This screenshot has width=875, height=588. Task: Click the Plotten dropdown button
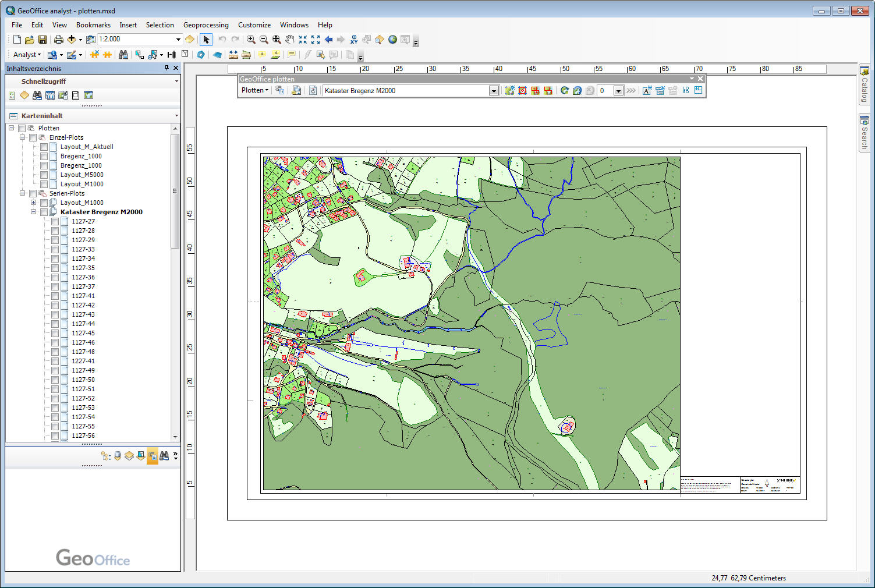[255, 90]
